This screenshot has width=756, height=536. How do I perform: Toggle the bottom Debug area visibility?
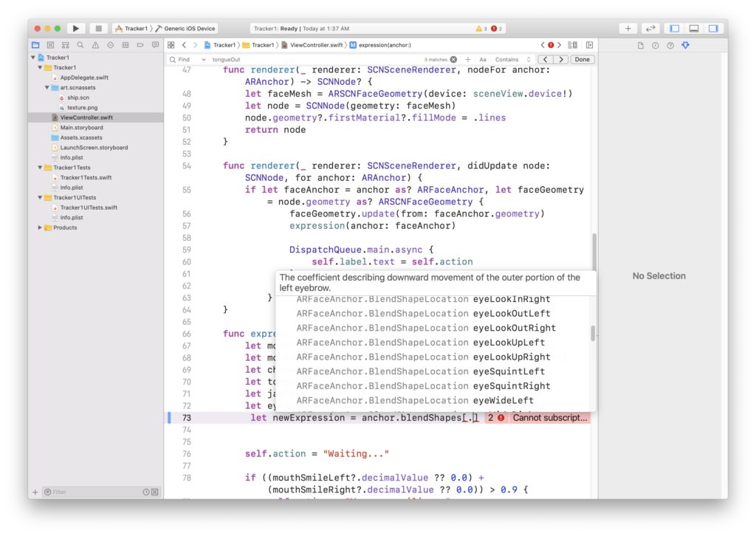693,28
